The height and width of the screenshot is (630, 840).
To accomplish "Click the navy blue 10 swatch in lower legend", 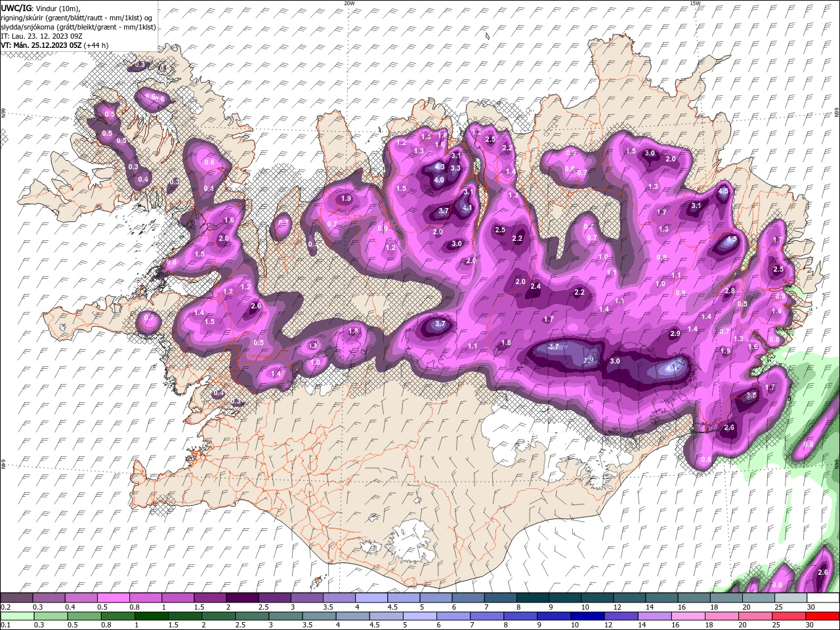I will pos(587,616).
